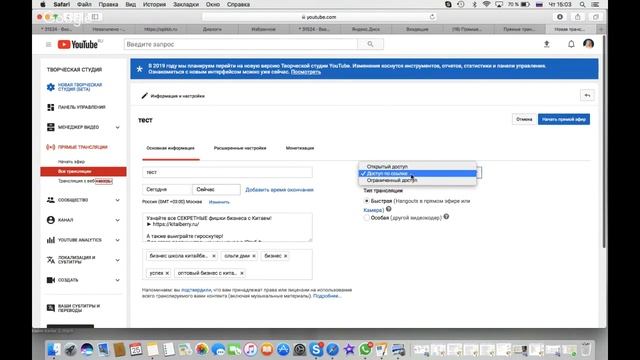This screenshot has height=360, width=640.
Task: Open New Creator Studio beta gear icon
Action: click(51, 87)
